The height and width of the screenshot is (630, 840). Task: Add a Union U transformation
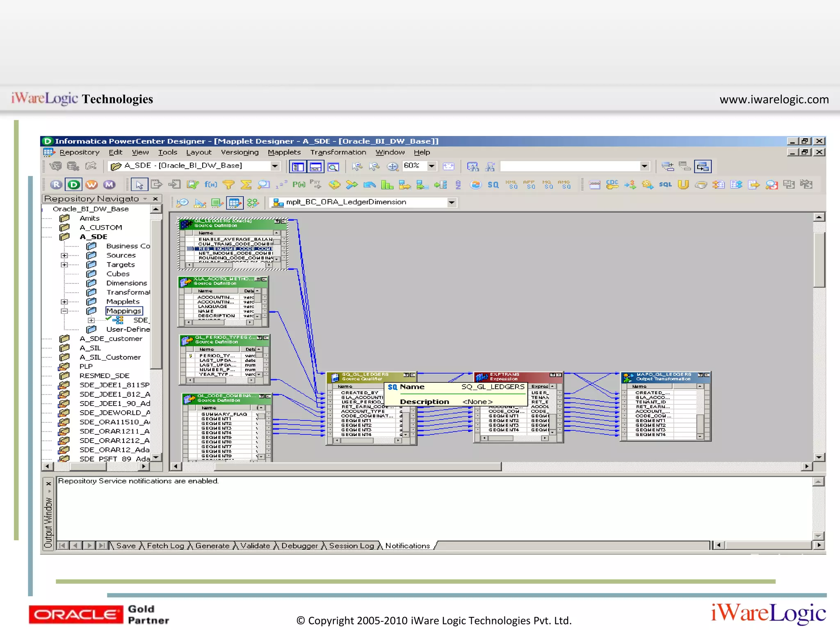coord(683,185)
